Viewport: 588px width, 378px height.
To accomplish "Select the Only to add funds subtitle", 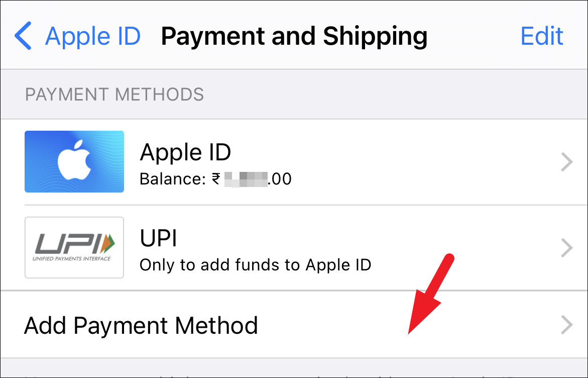I will pyautogui.click(x=256, y=265).
